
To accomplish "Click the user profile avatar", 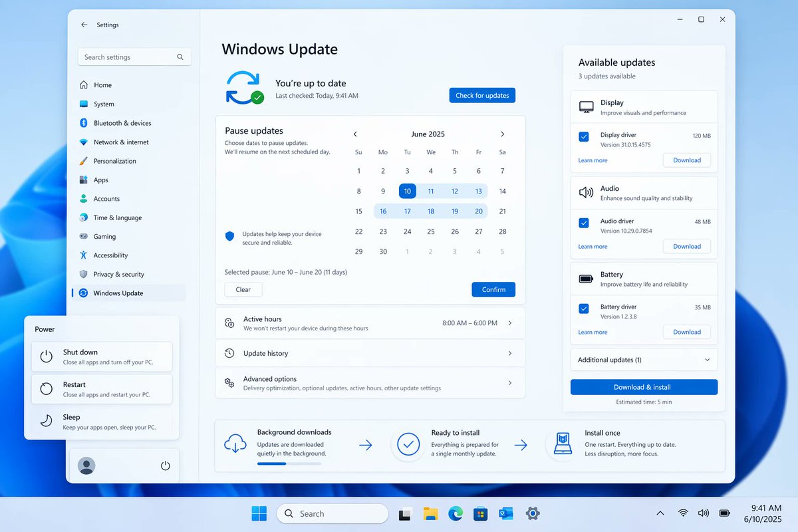I will (86, 466).
